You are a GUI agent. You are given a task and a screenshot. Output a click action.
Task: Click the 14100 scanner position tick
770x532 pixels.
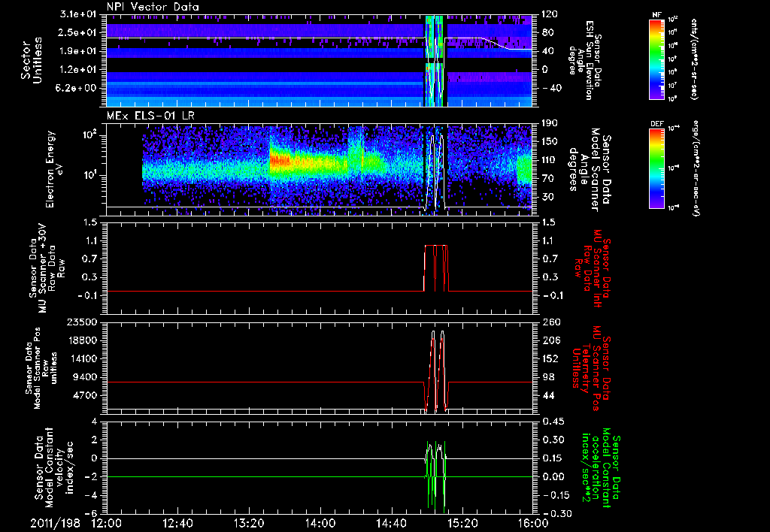[83, 358]
